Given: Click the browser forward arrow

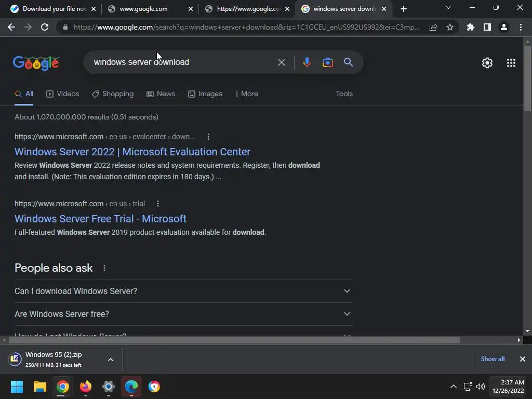Looking at the screenshot, I should (28, 27).
